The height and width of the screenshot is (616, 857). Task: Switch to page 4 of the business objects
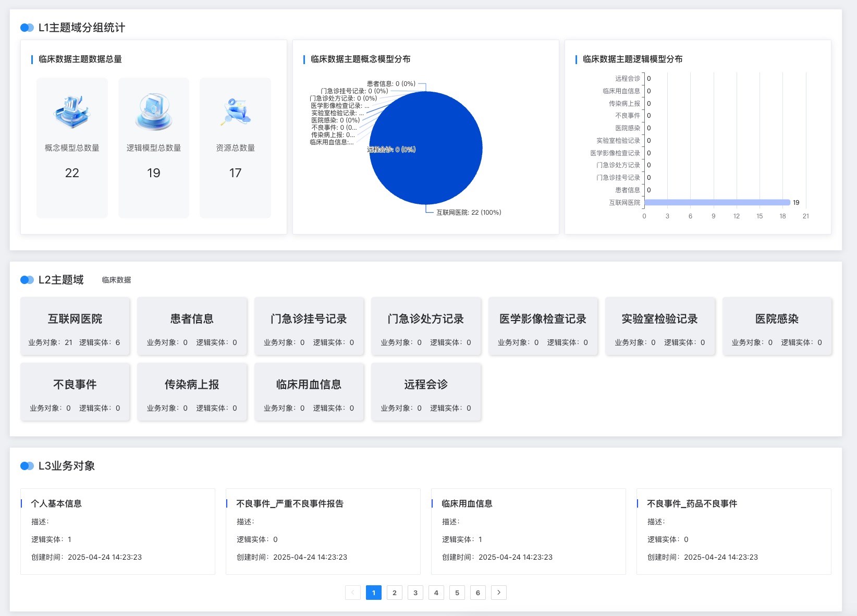(436, 593)
